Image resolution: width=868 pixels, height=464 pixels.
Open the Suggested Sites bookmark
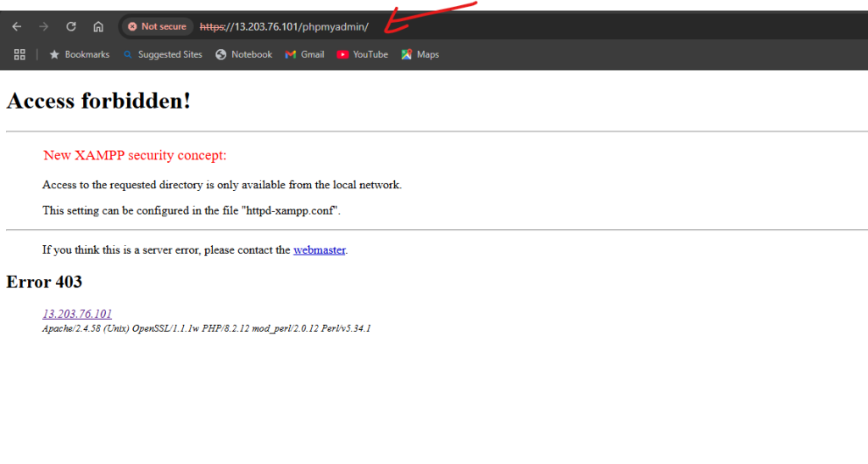coord(163,54)
